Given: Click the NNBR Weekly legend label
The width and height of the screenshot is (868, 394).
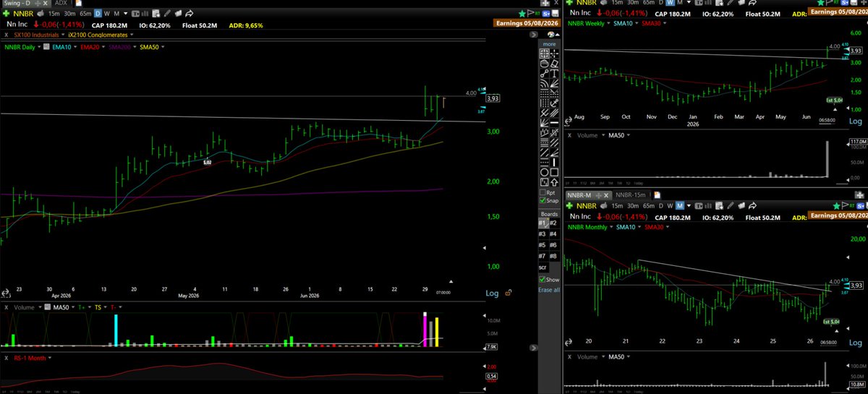Looking at the screenshot, I should [586, 24].
